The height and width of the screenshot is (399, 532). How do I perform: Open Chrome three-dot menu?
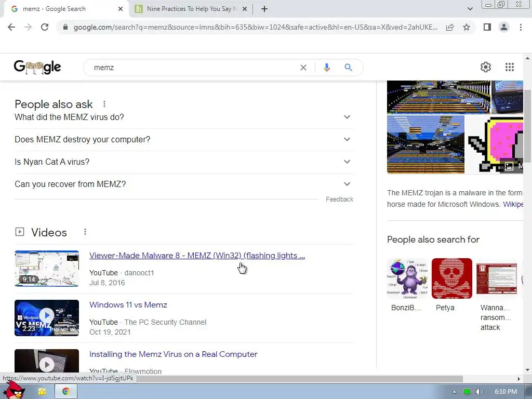(x=521, y=27)
